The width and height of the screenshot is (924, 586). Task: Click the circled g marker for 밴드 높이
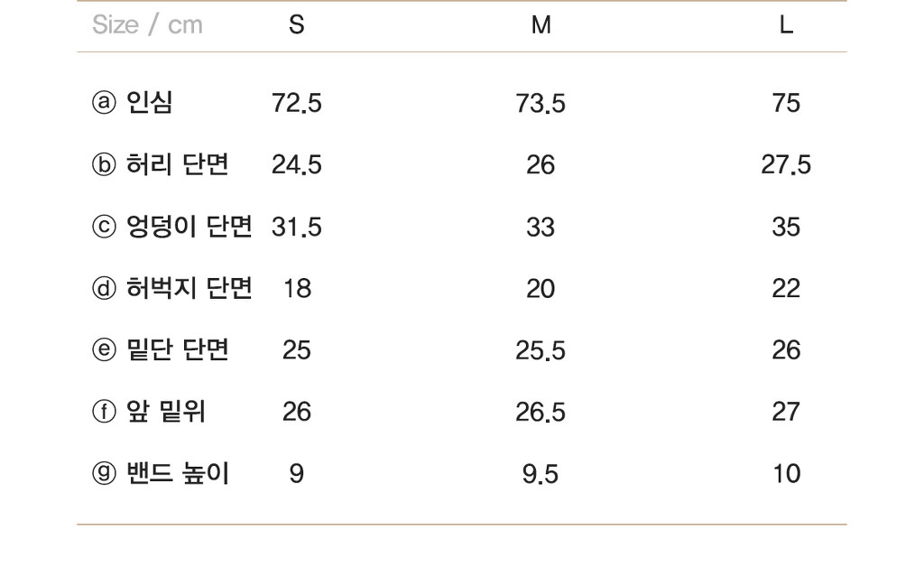point(104,473)
